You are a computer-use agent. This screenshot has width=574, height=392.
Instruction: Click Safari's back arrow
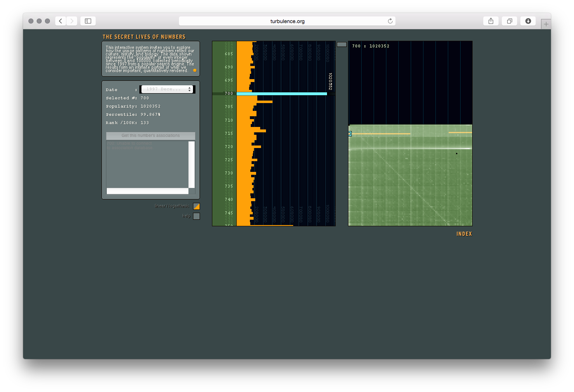(61, 21)
